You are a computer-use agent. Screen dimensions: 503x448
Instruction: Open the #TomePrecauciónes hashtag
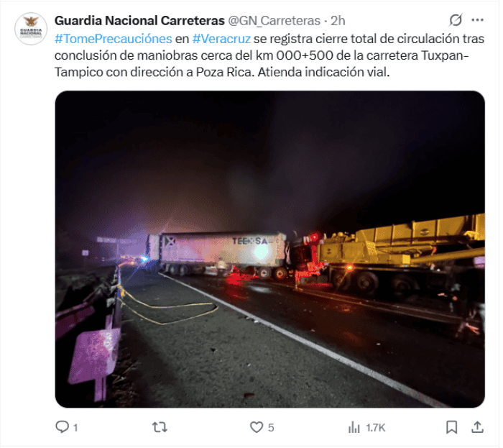coord(114,39)
